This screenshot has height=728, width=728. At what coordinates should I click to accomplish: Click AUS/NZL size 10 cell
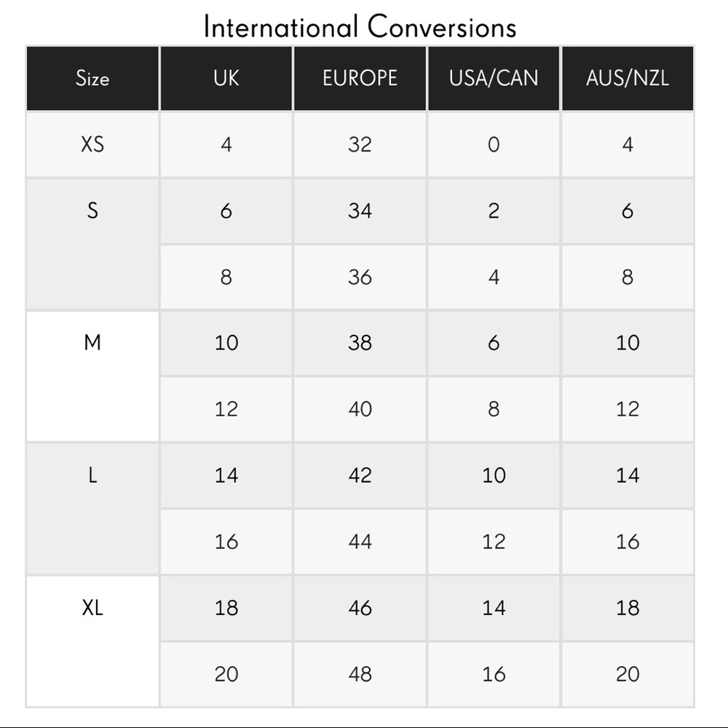coord(628,342)
